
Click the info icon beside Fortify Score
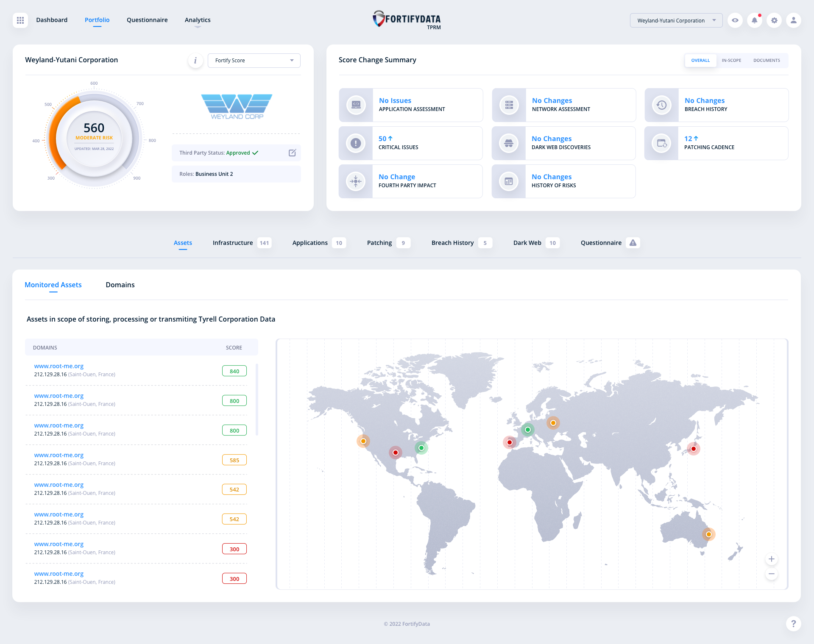click(x=195, y=61)
